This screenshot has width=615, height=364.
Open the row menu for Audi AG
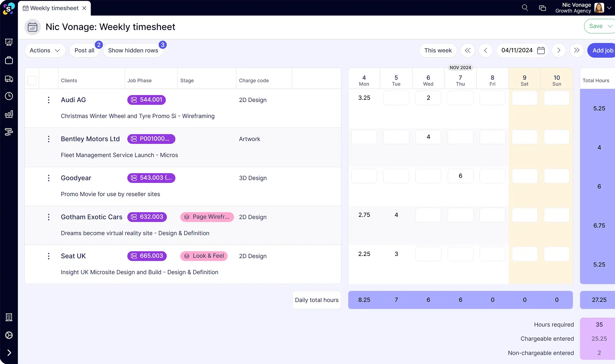(x=48, y=100)
